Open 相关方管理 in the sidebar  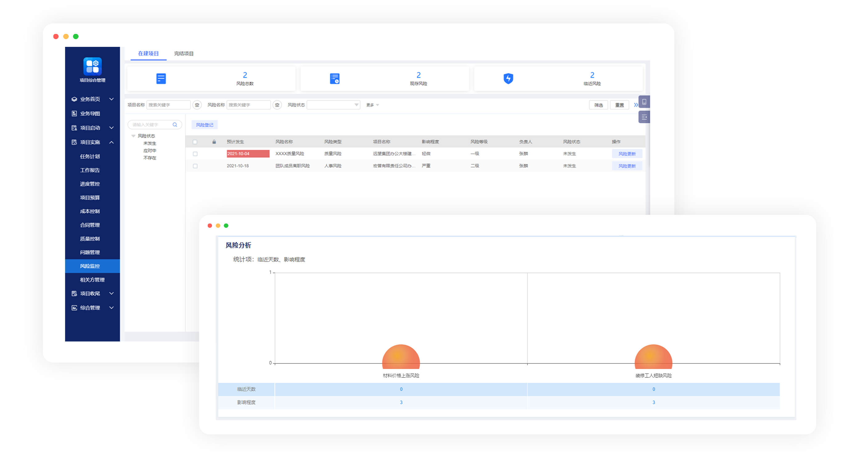click(x=92, y=280)
